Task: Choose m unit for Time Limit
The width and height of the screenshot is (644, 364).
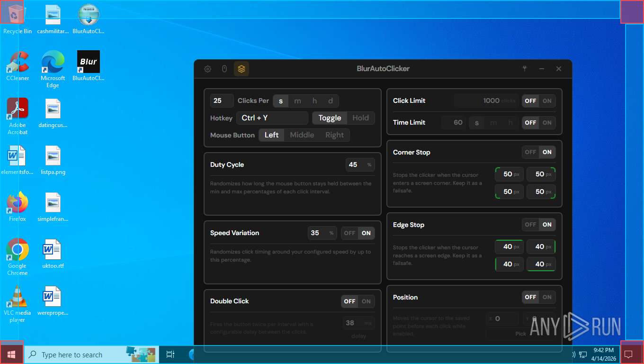Action: (493, 123)
